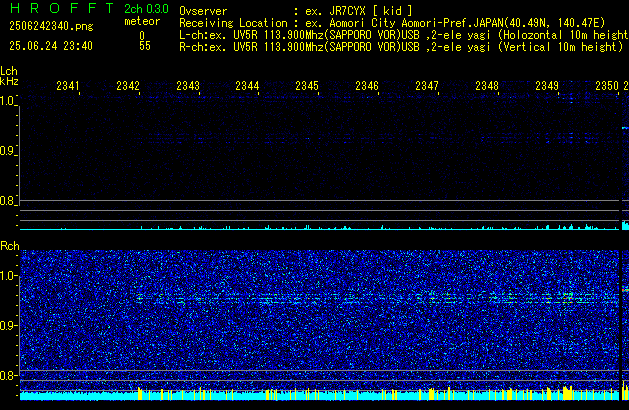Click the Rch 1.0 frequency tick label

pyautogui.click(x=7, y=276)
